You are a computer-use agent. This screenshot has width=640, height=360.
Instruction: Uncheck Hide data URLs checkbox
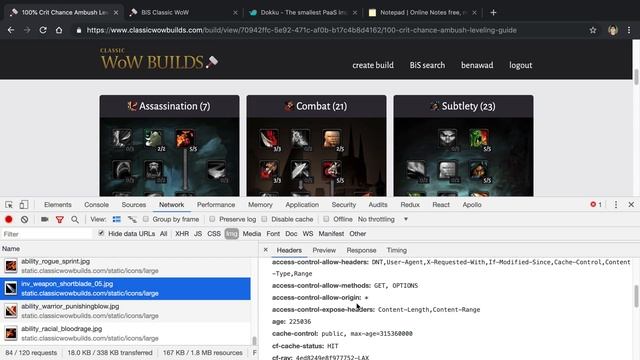pyautogui.click(x=101, y=233)
